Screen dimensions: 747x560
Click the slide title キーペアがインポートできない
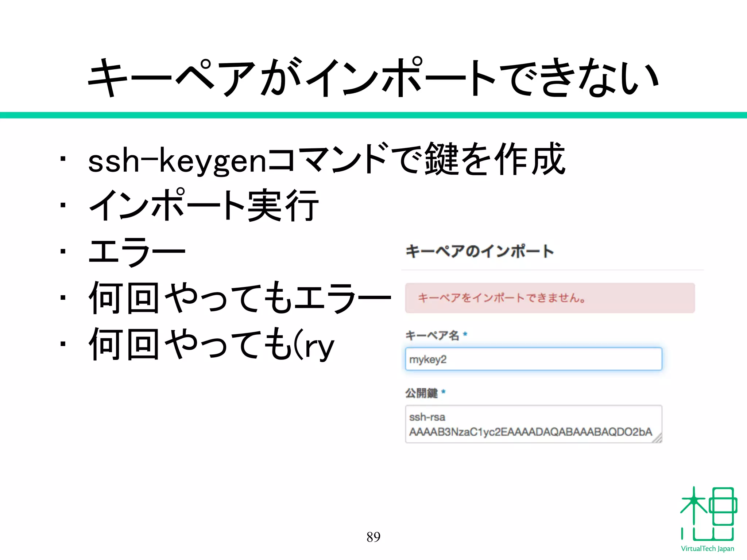tap(373, 78)
